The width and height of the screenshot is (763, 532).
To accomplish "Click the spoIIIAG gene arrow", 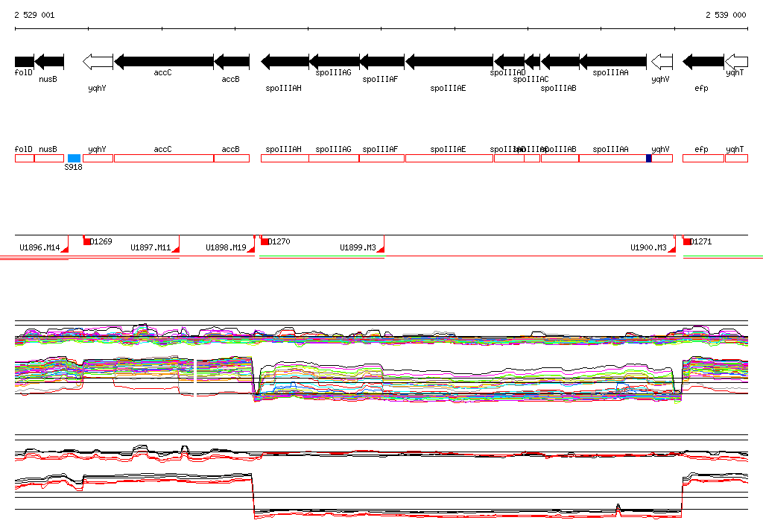I will [x=335, y=61].
